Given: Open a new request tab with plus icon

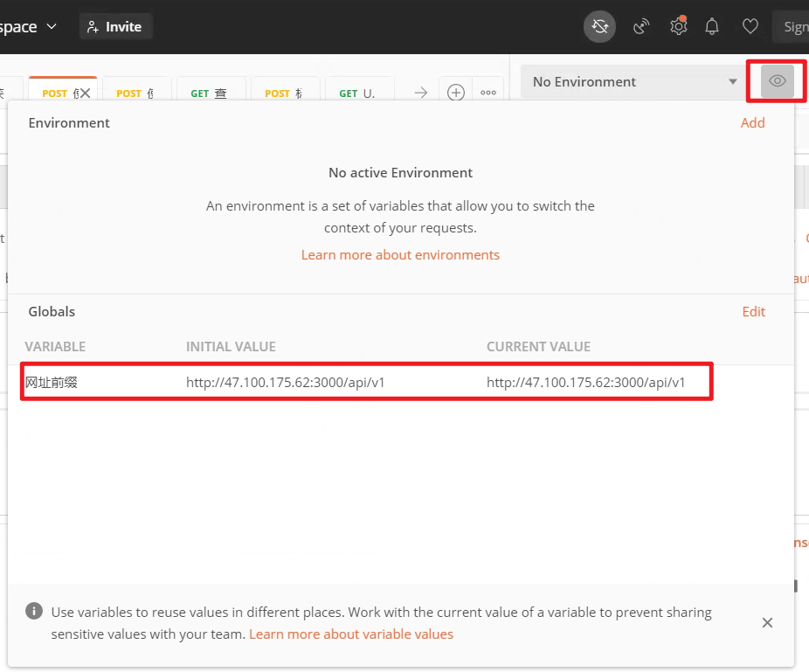Looking at the screenshot, I should (455, 93).
